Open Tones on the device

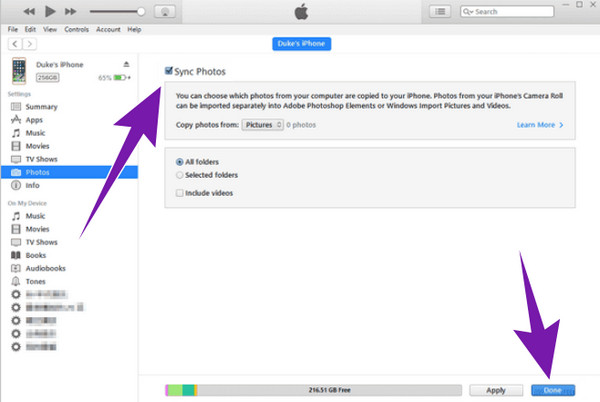point(69,282)
